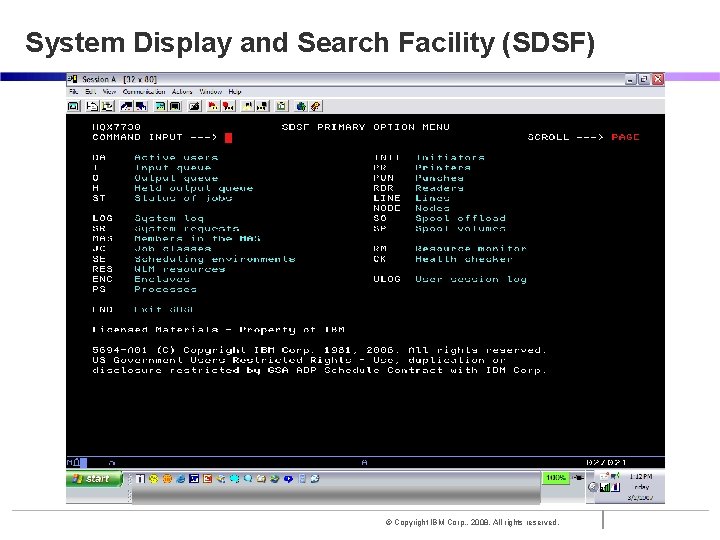Image resolution: width=720 pixels, height=540 pixels.
Task: Click the 'Initiators' option text
Action: pos(450,157)
